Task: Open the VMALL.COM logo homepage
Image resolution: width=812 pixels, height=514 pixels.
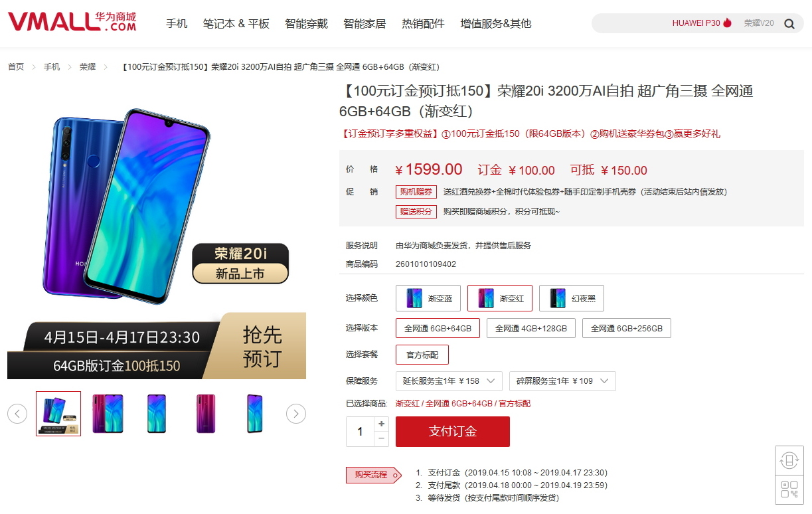Action: pyautogui.click(x=72, y=22)
